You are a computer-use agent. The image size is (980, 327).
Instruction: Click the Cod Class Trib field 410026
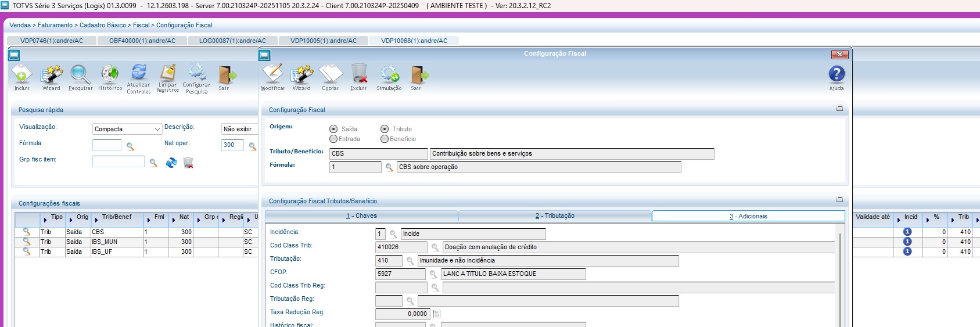401,247
